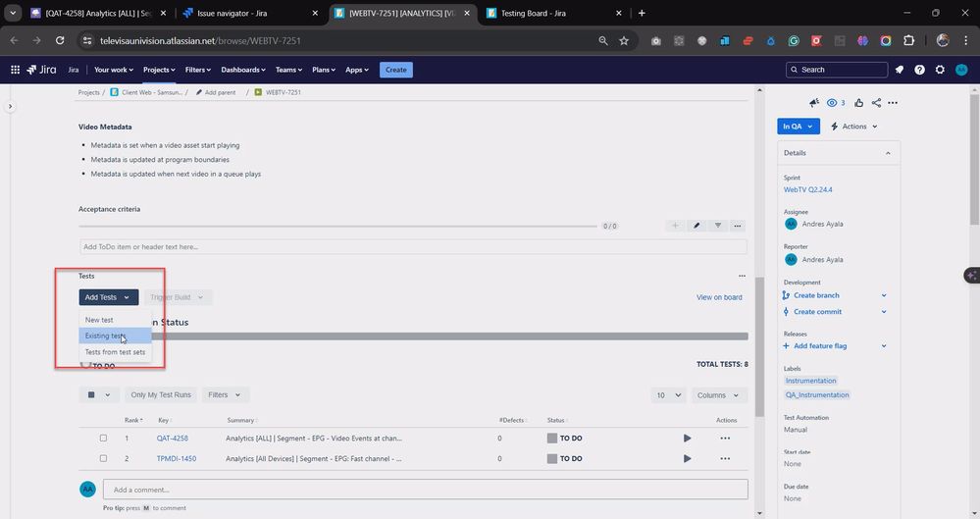This screenshot has height=519, width=980.
Task: Choose Tests from test sets option
Action: 115,352
